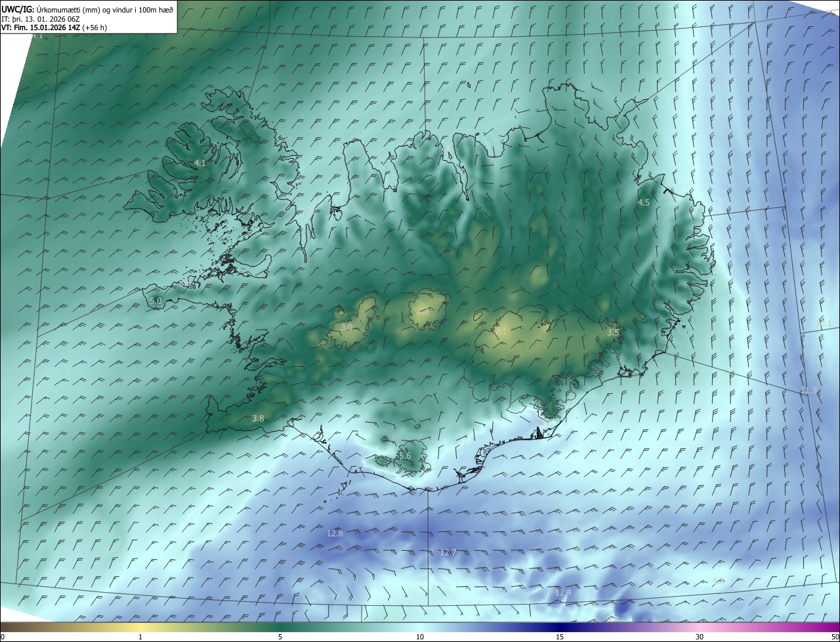Click the 12.8 precipitation value offshore
This screenshot has width=840, height=642.
click(x=335, y=534)
